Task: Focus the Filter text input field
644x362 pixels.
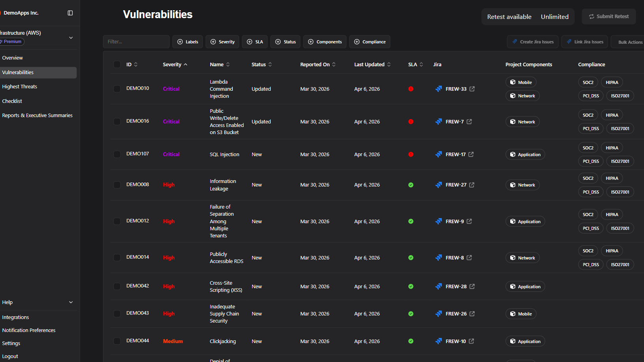Action: coord(136,42)
